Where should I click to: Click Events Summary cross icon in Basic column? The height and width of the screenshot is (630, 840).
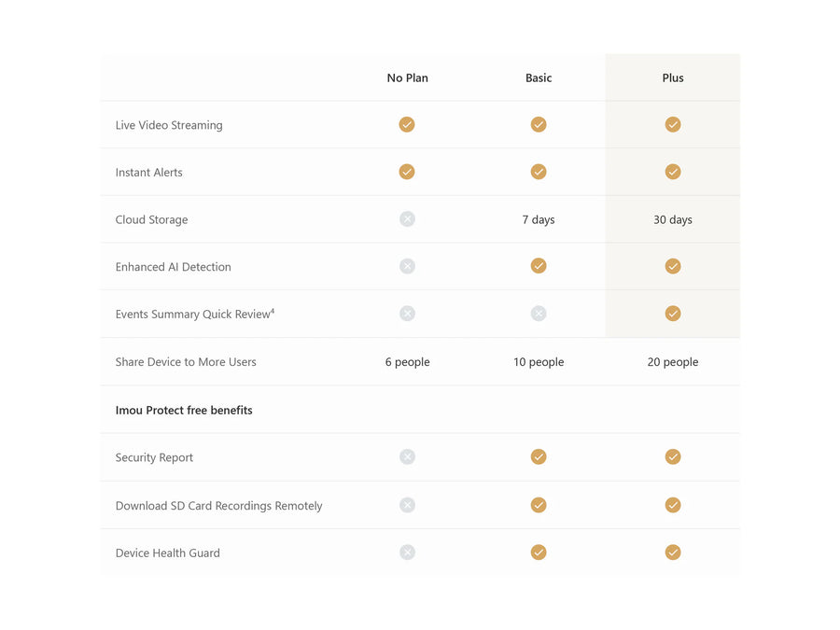(x=539, y=314)
